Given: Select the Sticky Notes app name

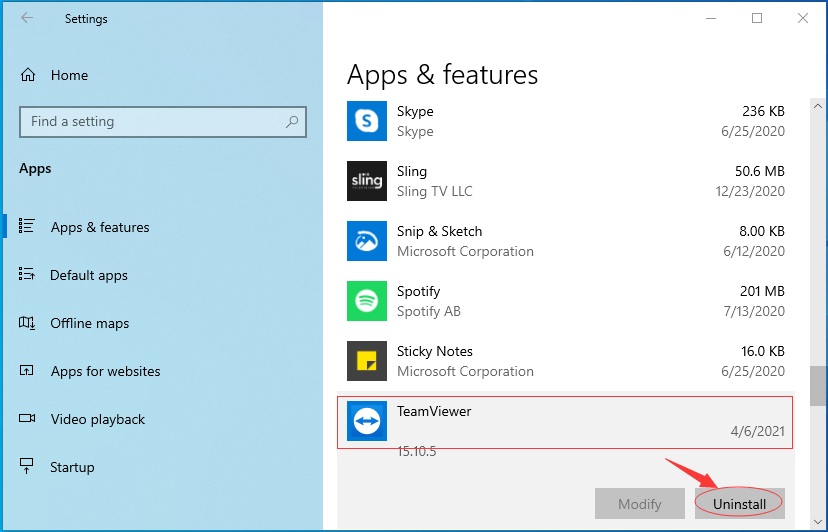Looking at the screenshot, I should tap(435, 351).
